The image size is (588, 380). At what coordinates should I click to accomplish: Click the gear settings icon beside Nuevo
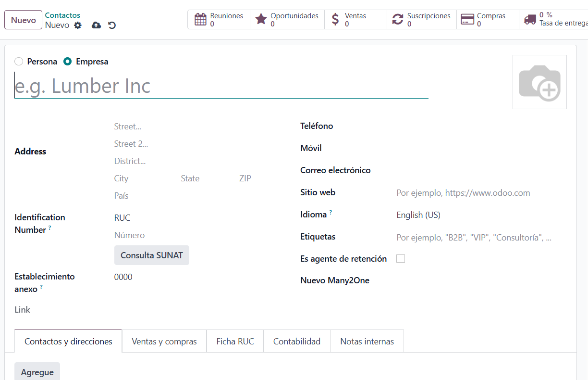[78, 25]
